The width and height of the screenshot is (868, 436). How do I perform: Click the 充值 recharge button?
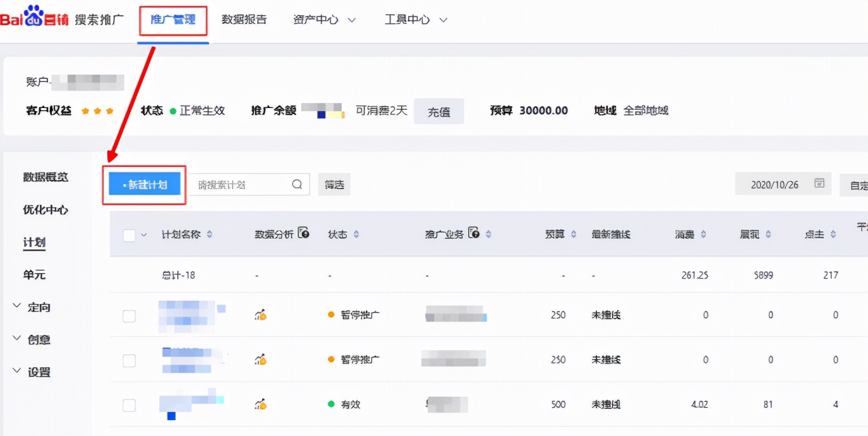click(438, 111)
